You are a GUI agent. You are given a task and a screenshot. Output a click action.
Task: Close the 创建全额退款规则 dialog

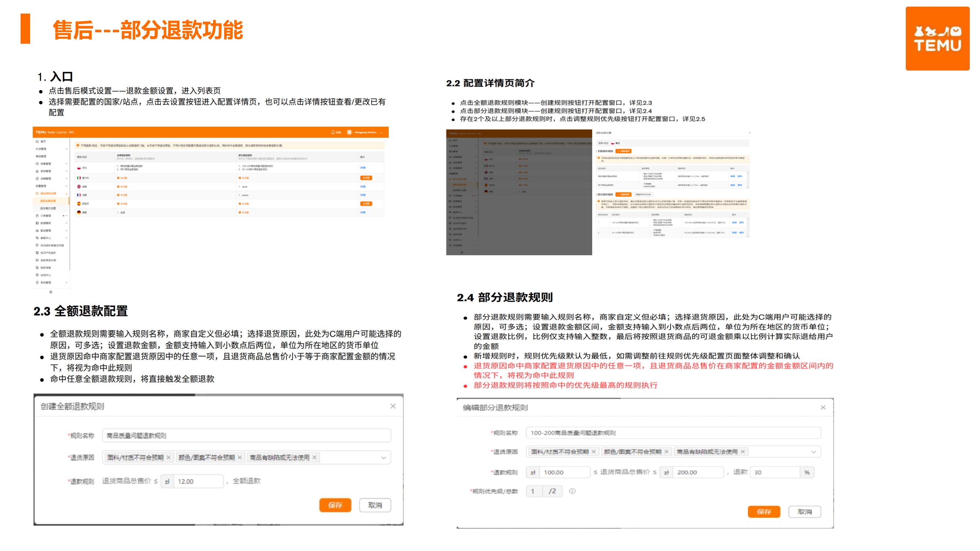click(393, 406)
